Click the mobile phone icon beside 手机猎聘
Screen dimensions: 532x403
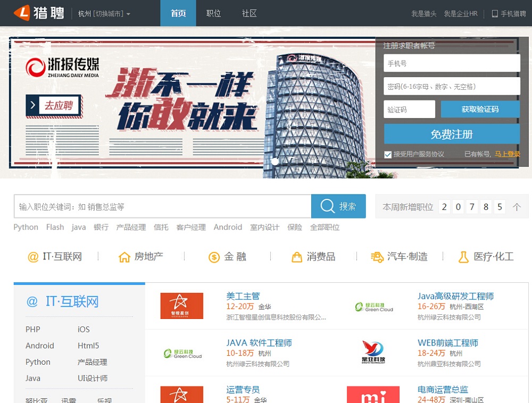pyautogui.click(x=495, y=14)
